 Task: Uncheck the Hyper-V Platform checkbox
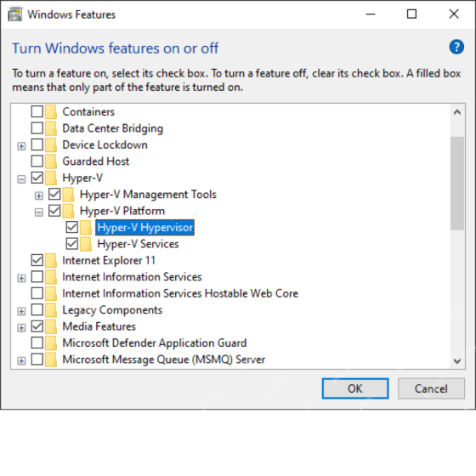(54, 211)
